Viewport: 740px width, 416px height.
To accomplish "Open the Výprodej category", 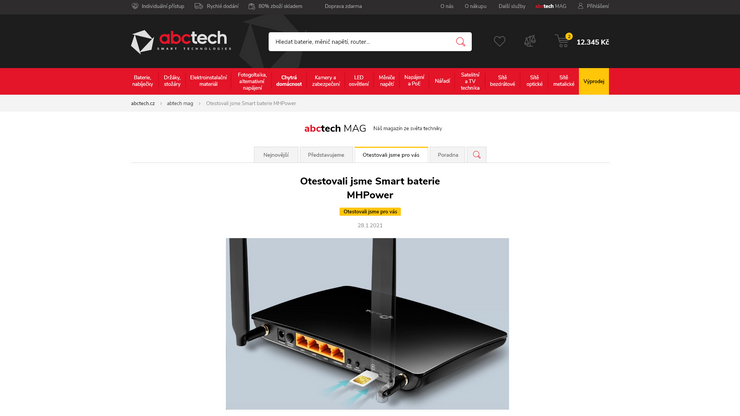I will click(x=594, y=81).
